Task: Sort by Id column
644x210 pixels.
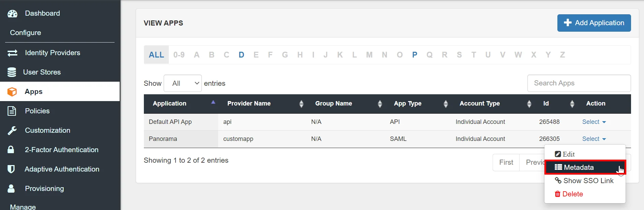Action: (572, 104)
